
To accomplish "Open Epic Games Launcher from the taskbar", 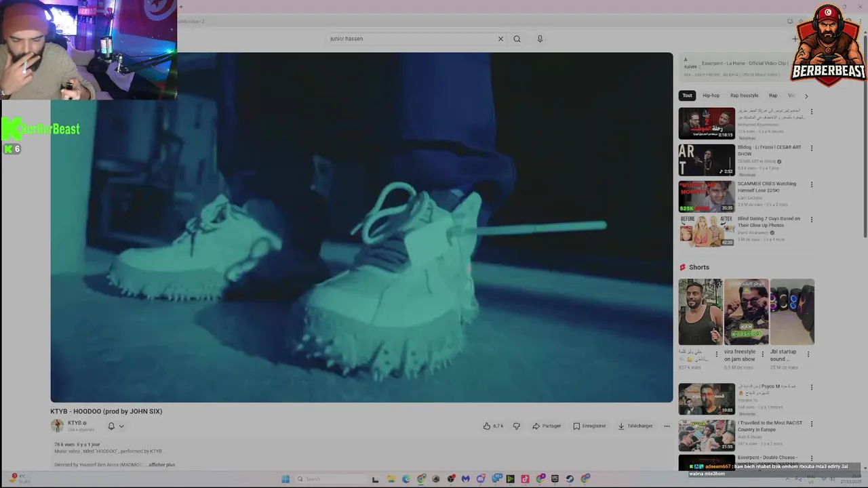I will tap(555, 479).
